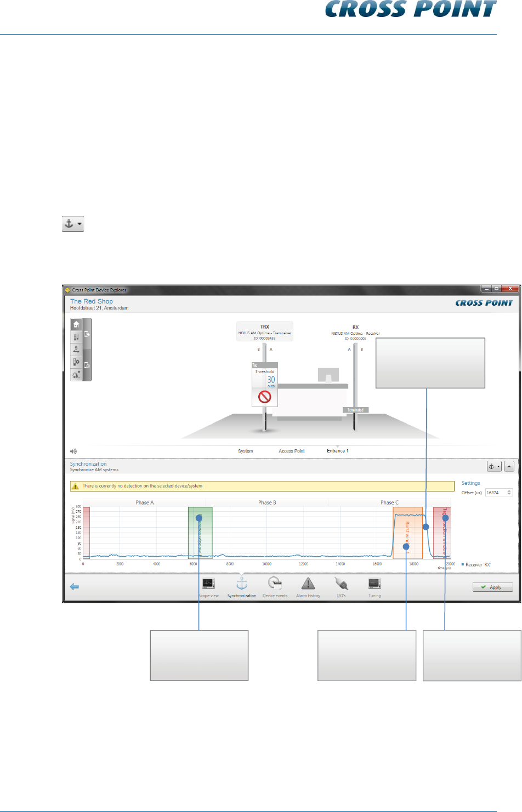Image resolution: width=522 pixels, height=812 pixels.
Task: Select the Entrance 1 breadcrumb tab
Action: coord(338,451)
